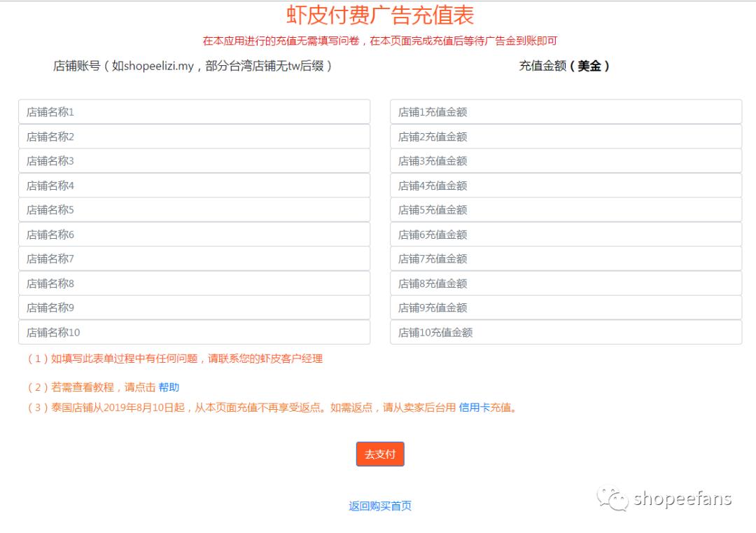Click note (3) text about 泰国店铺
Screen dimensions: 756x533
point(273,408)
